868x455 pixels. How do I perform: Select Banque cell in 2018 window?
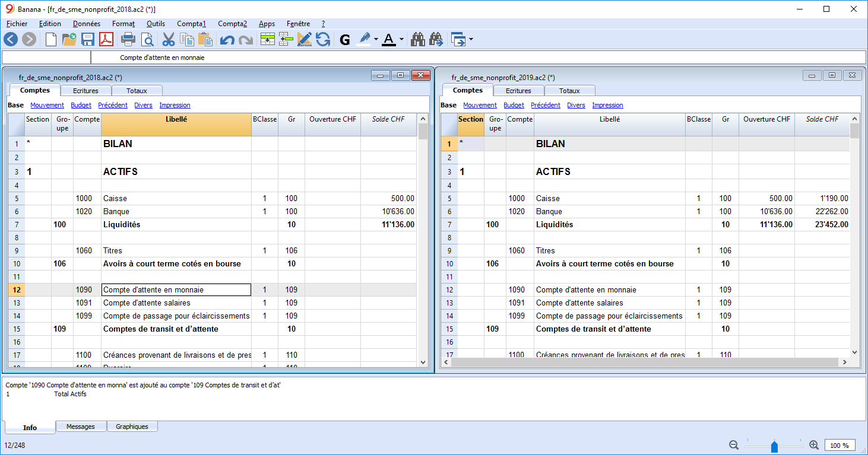click(x=176, y=211)
